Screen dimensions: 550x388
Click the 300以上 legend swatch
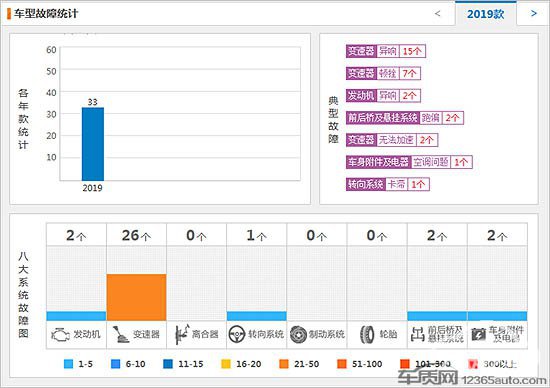[x=473, y=364]
